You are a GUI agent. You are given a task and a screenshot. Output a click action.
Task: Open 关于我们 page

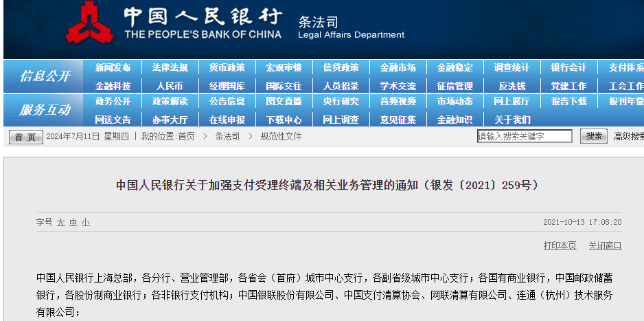[511, 120]
